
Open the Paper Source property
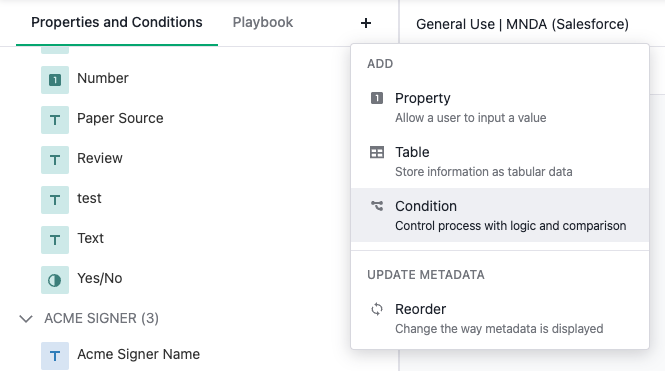120,118
